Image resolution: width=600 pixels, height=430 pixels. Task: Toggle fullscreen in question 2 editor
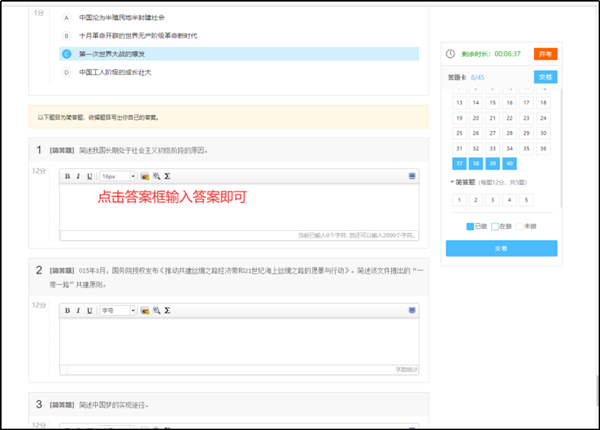412,310
